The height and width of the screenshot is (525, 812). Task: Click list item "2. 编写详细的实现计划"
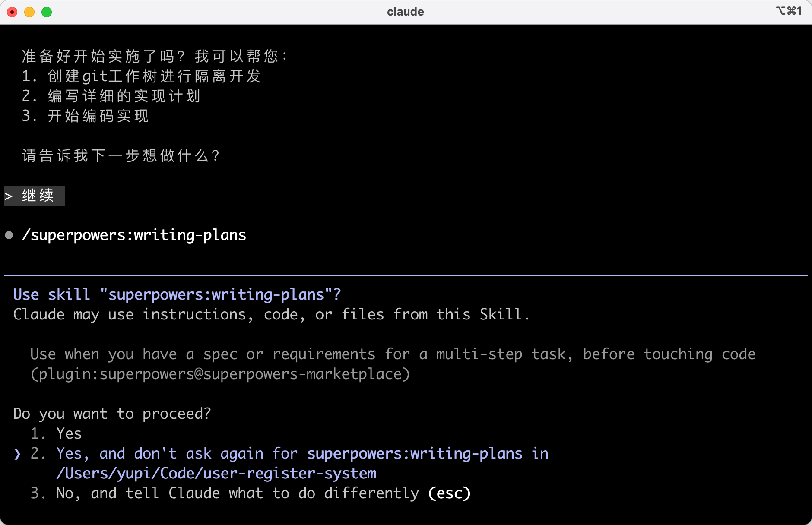(111, 96)
